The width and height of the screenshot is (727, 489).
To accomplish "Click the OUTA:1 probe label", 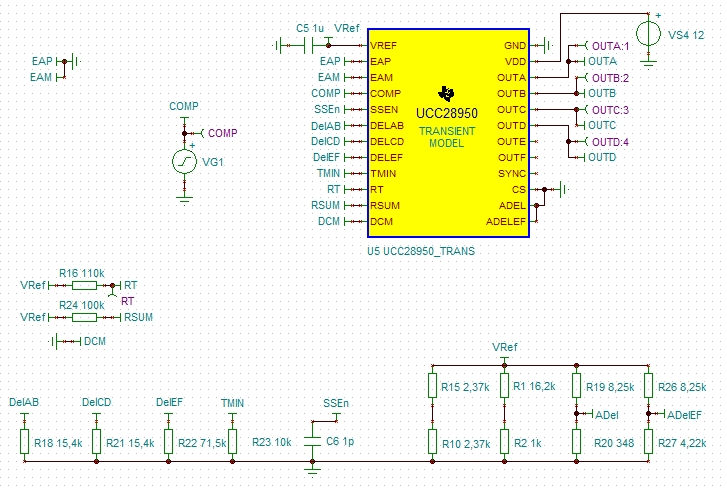I will 611,46.
